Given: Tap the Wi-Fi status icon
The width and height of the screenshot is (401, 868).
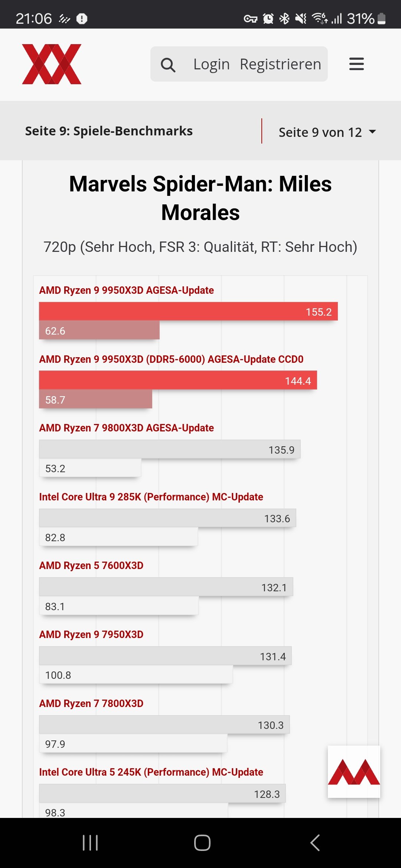Looking at the screenshot, I should click(320, 18).
